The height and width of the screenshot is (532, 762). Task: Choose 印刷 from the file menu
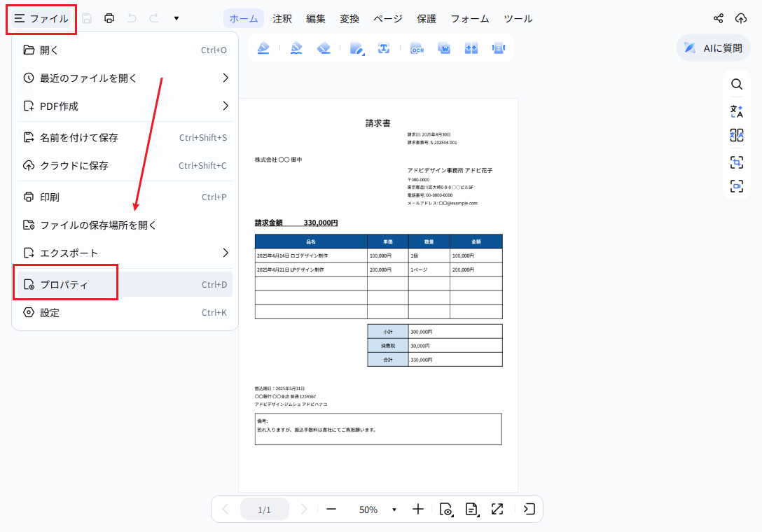125,197
